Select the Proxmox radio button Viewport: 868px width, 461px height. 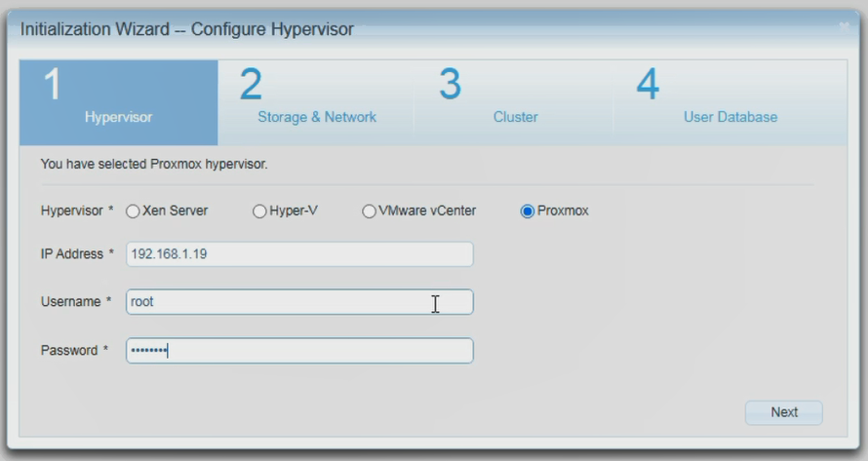(528, 211)
